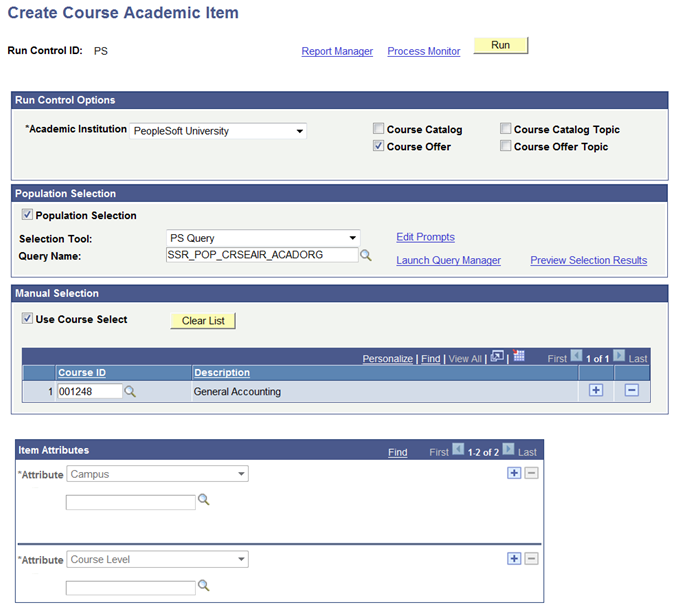Open lookup for Campus value field
Image resolution: width=673 pixels, height=607 pixels.
(x=203, y=500)
